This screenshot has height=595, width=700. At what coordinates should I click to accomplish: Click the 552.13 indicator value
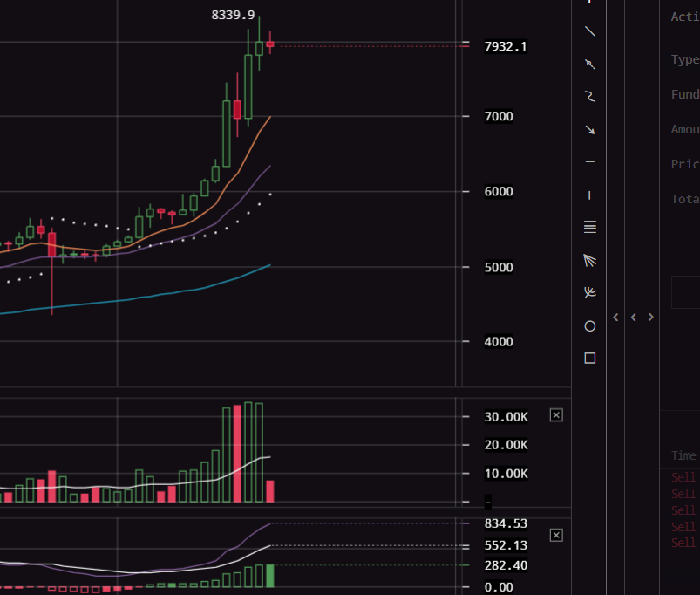point(506,545)
